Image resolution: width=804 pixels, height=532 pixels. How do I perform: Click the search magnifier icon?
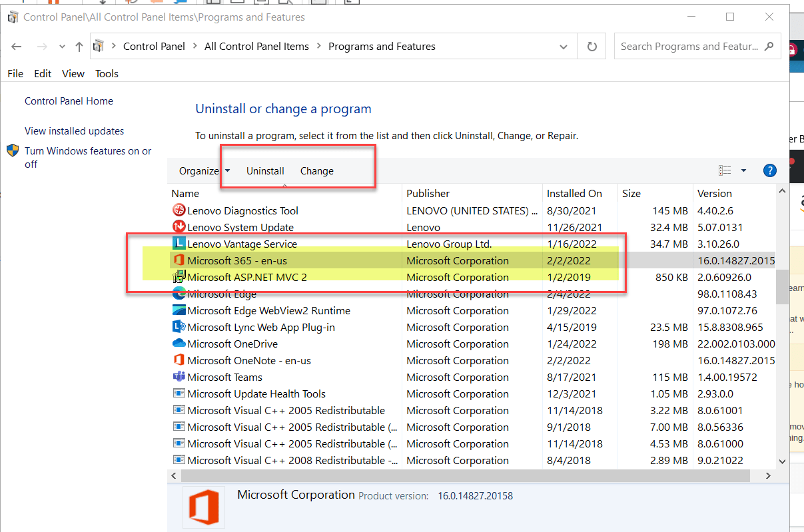769,47
